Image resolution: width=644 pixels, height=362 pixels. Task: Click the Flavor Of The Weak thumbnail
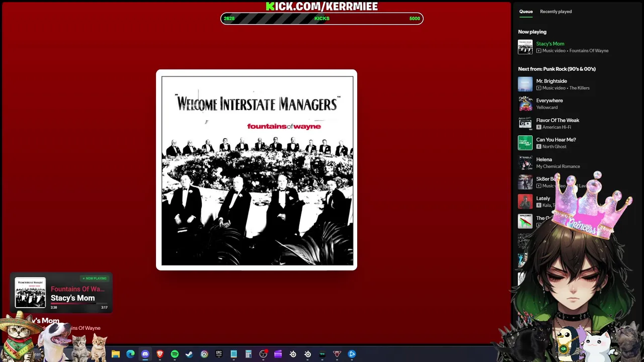click(525, 123)
